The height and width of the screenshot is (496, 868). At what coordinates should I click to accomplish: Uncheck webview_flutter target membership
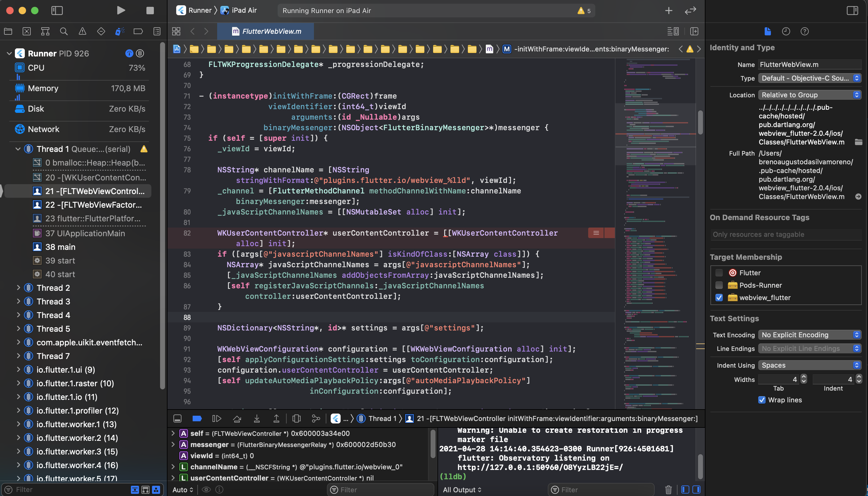[719, 298]
